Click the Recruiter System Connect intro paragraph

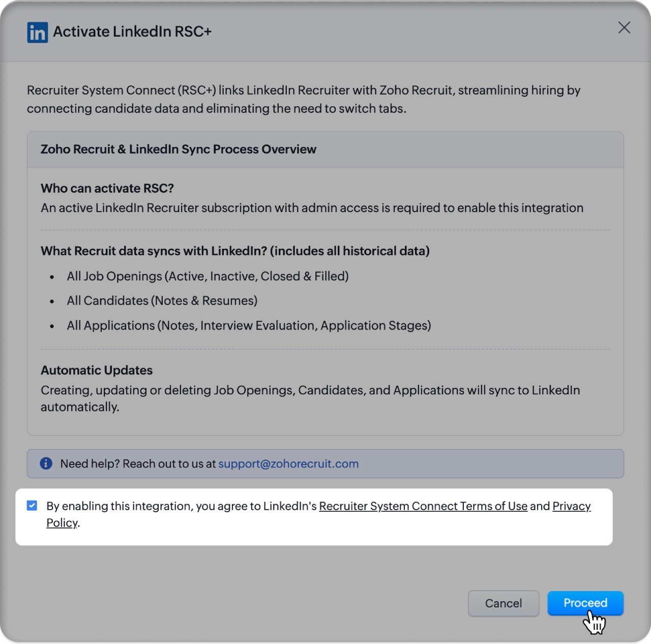[x=304, y=99]
